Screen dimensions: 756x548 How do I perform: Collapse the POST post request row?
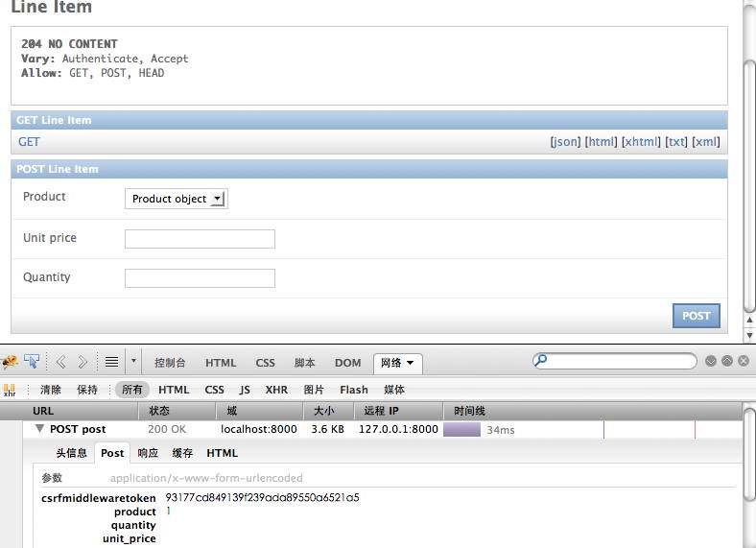(40, 428)
